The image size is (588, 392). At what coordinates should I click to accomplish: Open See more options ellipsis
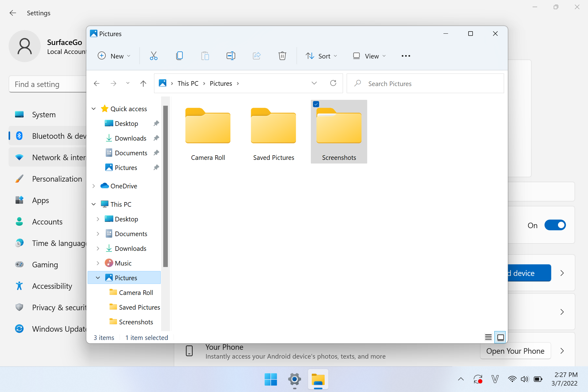point(406,56)
